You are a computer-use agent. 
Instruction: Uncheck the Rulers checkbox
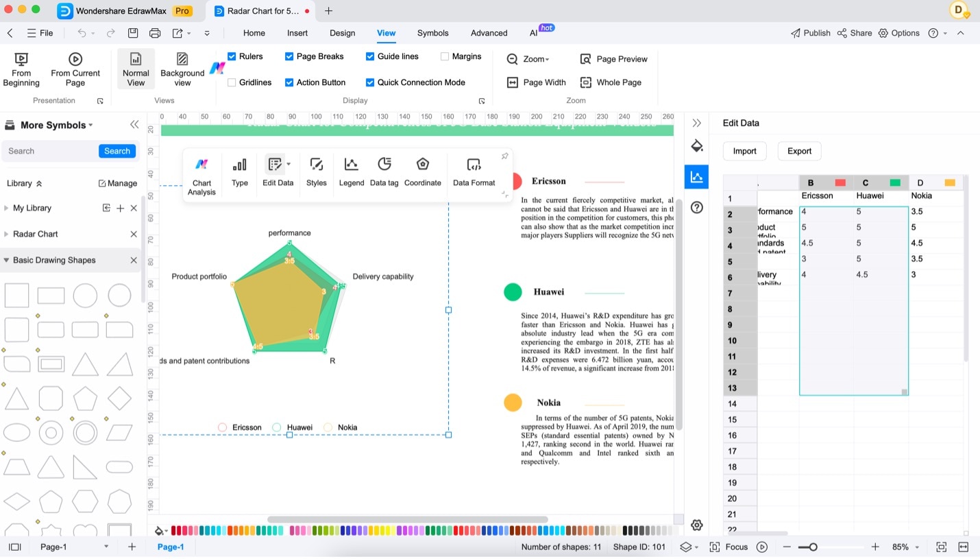click(232, 56)
